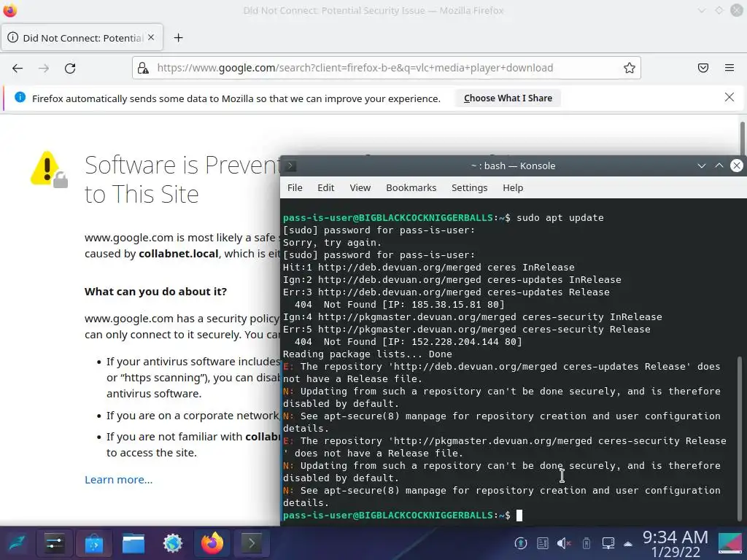Select the 'Did Not Connect: Potential' tab
The width and height of the screenshot is (747, 560).
(82, 38)
